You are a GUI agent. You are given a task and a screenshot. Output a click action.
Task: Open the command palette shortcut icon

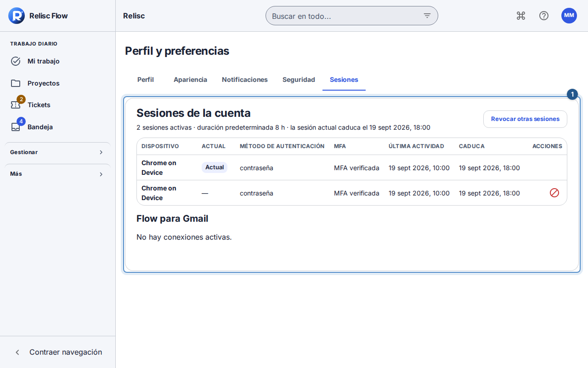pyautogui.click(x=521, y=16)
